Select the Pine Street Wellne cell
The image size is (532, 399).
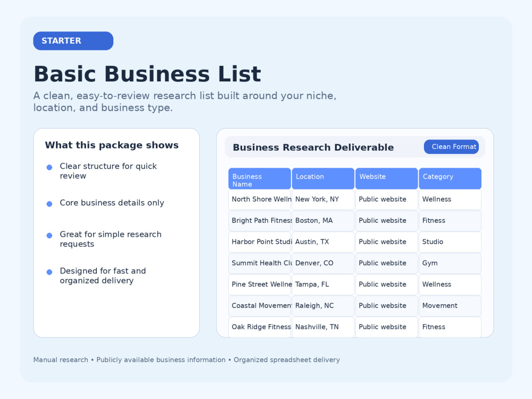tap(260, 284)
